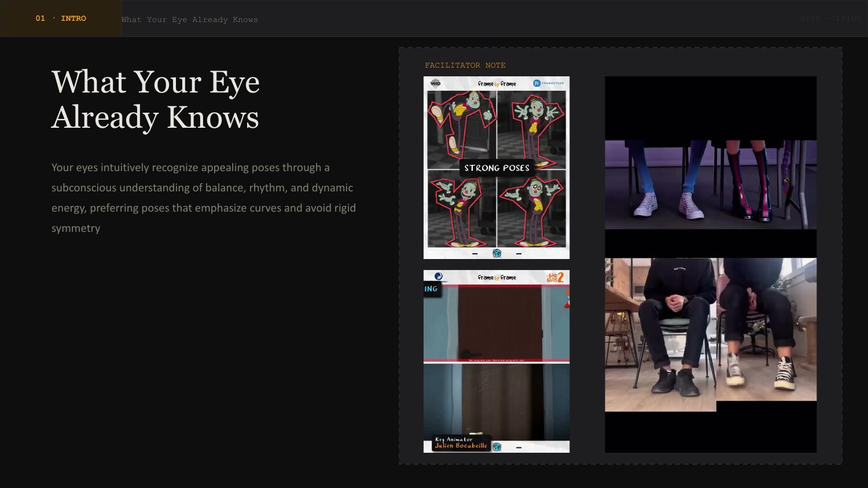Click "Frame by Frame" title above the zombie poses
Viewport: 868px width, 488px height.
[496, 84]
